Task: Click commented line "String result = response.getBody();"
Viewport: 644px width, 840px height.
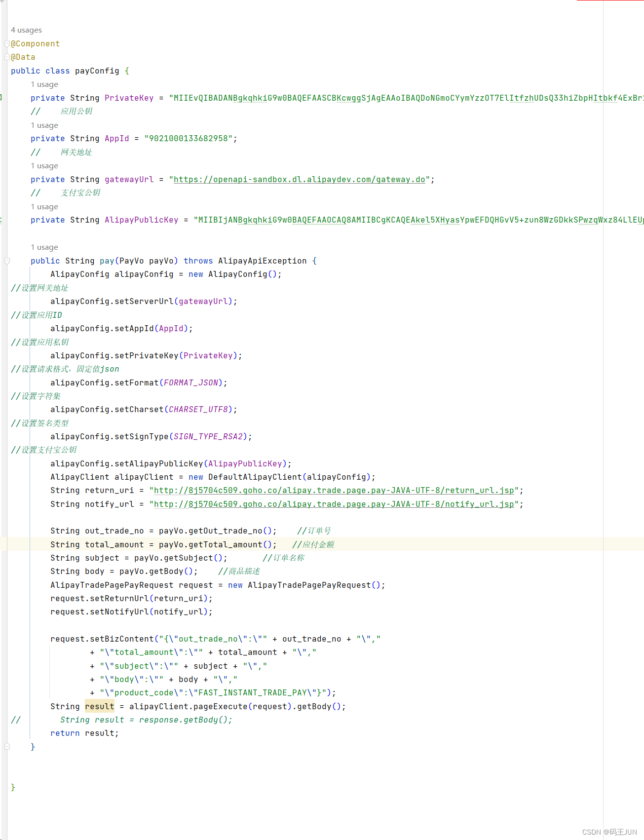Action: [x=147, y=720]
